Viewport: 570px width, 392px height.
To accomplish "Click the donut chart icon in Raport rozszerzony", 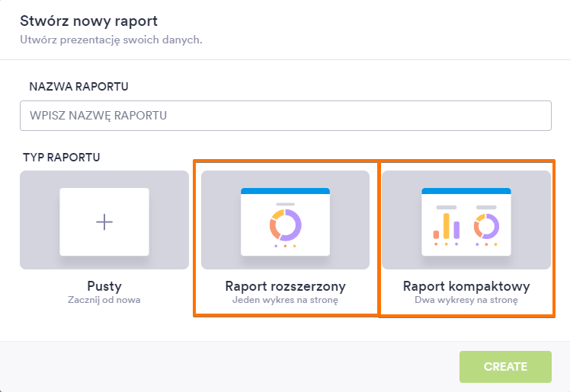I will pyautogui.click(x=285, y=225).
